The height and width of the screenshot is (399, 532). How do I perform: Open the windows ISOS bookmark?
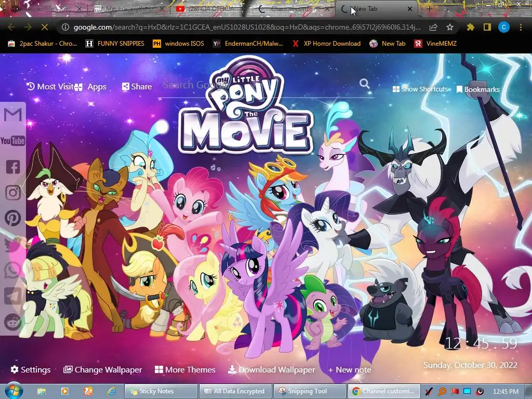pyautogui.click(x=179, y=44)
